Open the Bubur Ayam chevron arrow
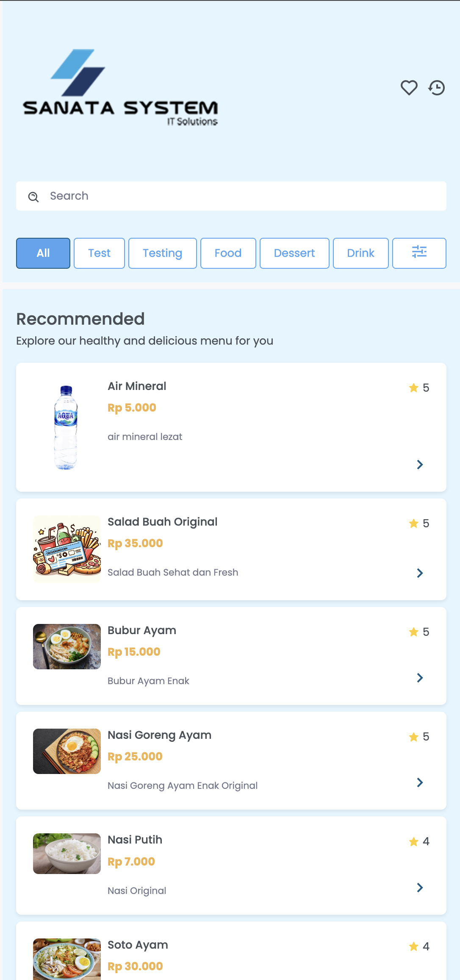Image resolution: width=460 pixels, height=980 pixels. point(420,678)
